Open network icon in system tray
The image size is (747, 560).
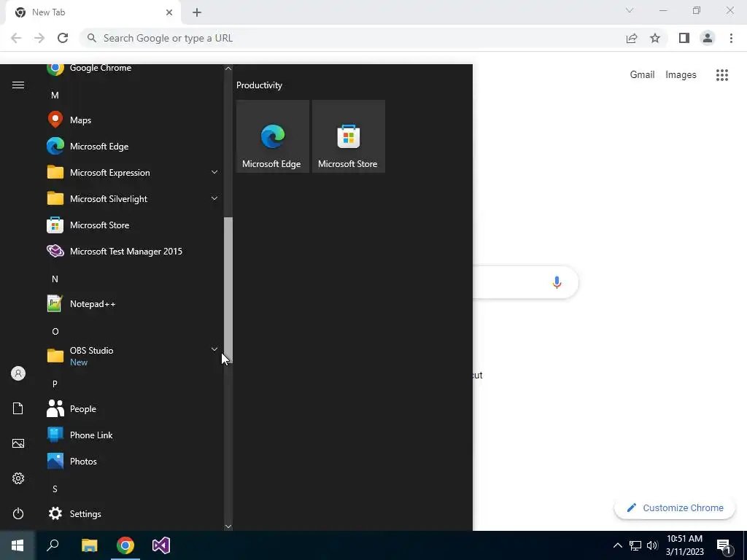(x=635, y=545)
